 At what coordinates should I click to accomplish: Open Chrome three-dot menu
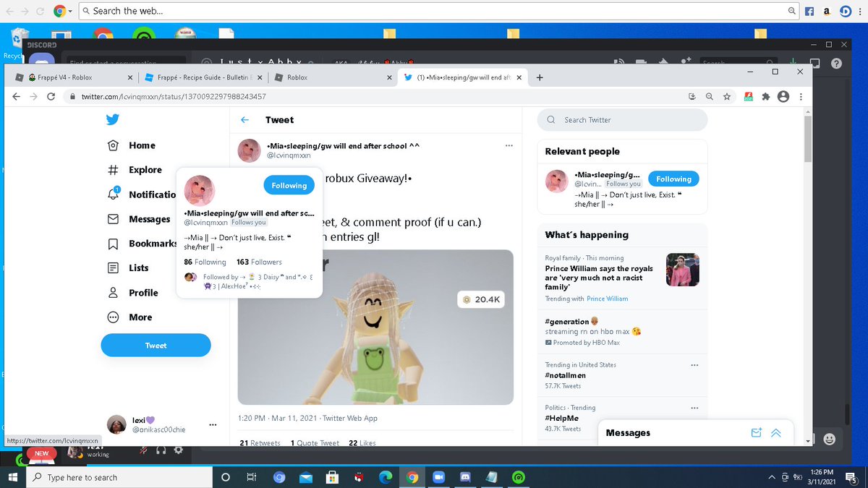[800, 96]
